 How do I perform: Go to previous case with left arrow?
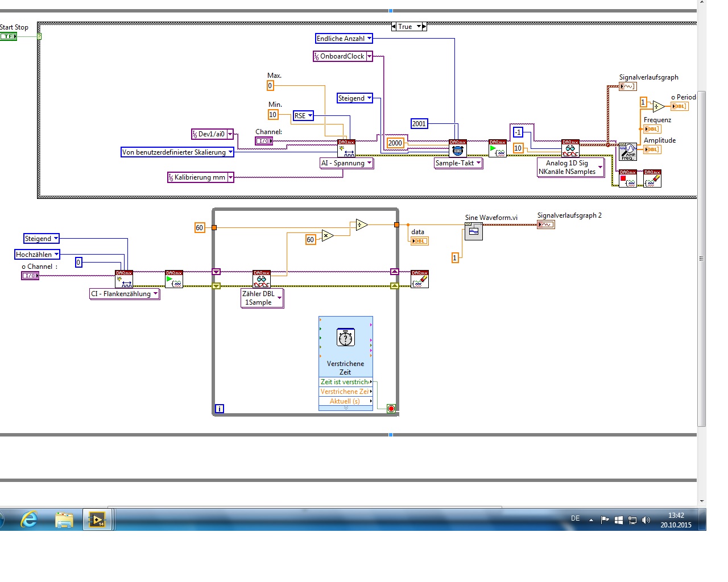pos(394,27)
